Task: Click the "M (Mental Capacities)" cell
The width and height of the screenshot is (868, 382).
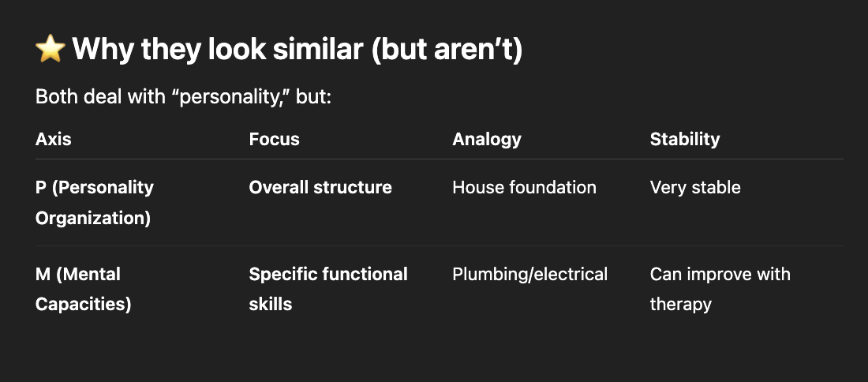Action: click(83, 289)
